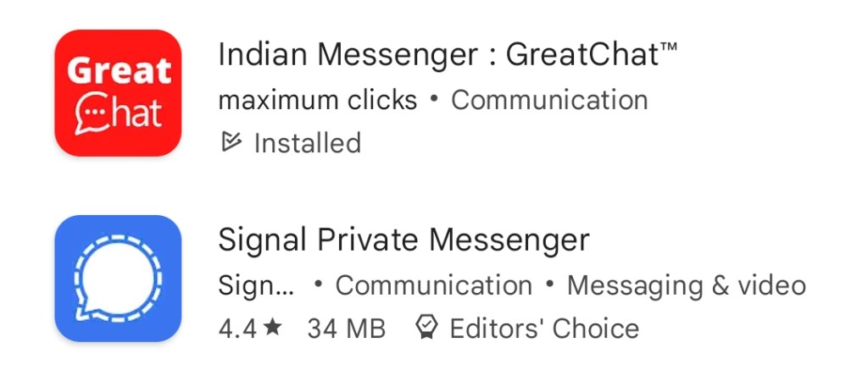This screenshot has height=370, width=868.
Task: Click the Installed status label
Action: tap(307, 143)
